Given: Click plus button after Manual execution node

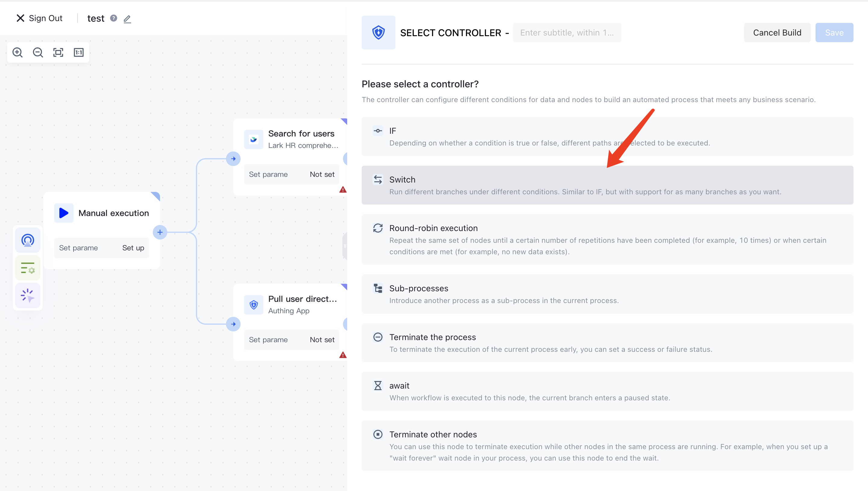Looking at the screenshot, I should coord(160,232).
